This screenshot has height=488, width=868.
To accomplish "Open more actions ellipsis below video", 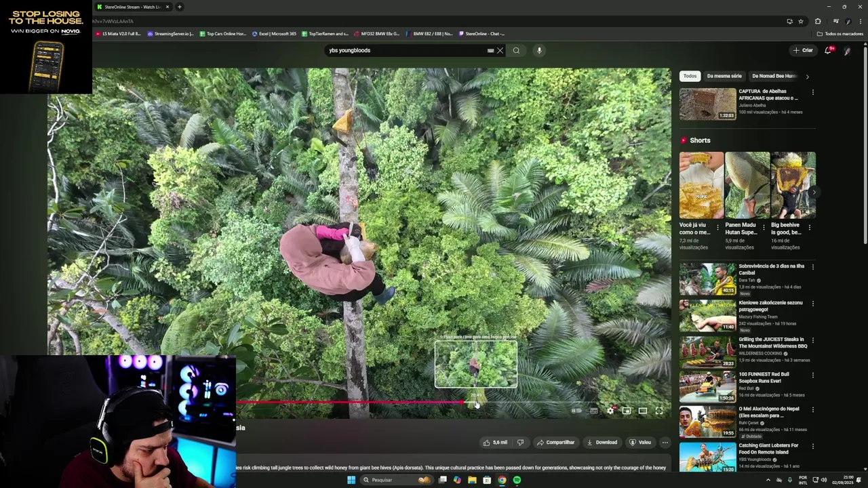I will [665, 443].
